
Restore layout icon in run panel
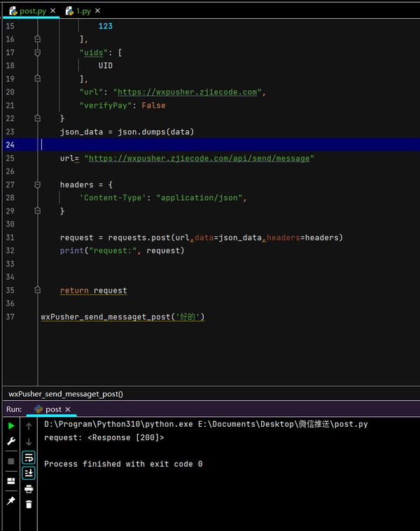click(11, 481)
